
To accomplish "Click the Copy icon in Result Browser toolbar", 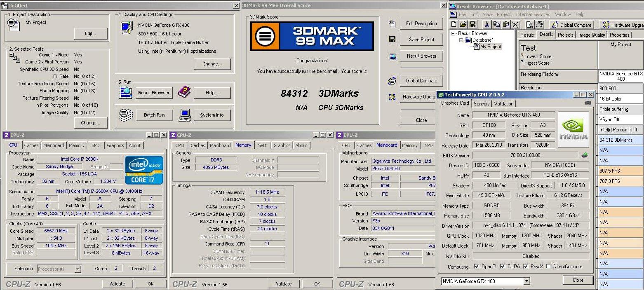I will coord(496,25).
